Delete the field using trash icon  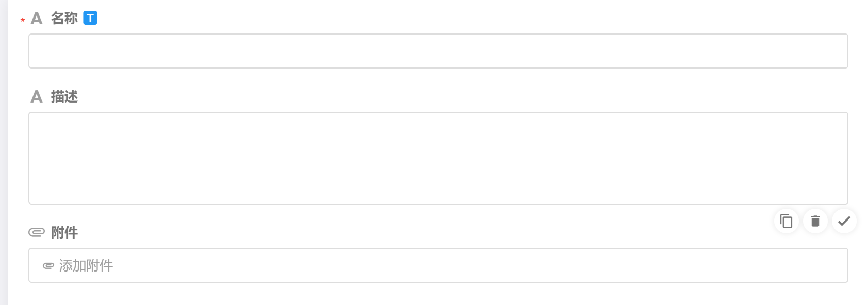pos(815,221)
